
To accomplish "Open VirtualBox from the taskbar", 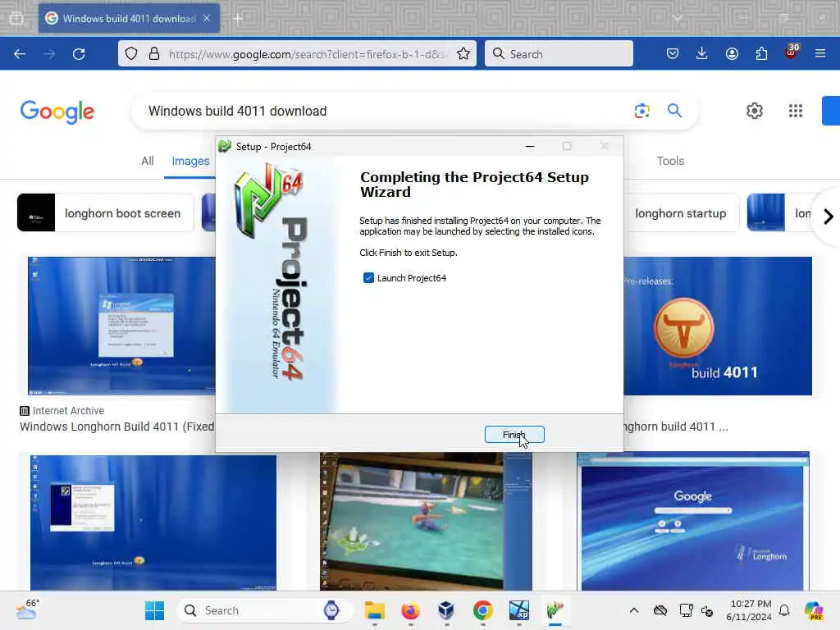I will click(x=446, y=610).
